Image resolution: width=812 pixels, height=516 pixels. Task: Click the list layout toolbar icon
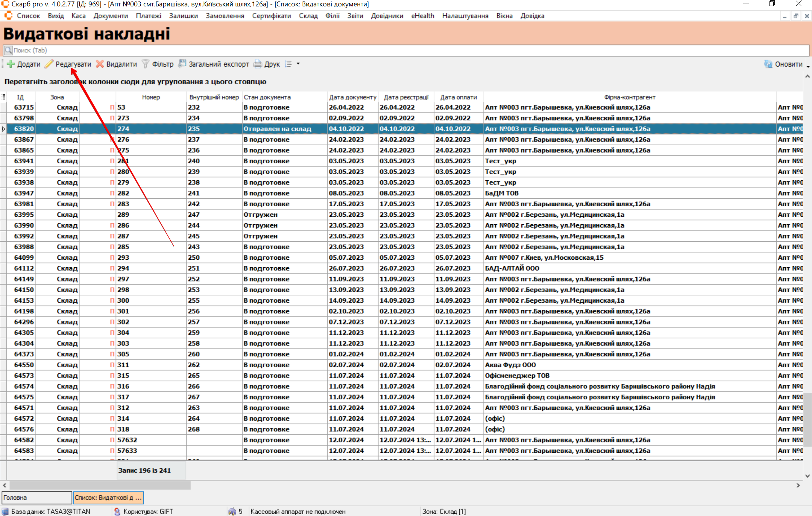(288, 64)
